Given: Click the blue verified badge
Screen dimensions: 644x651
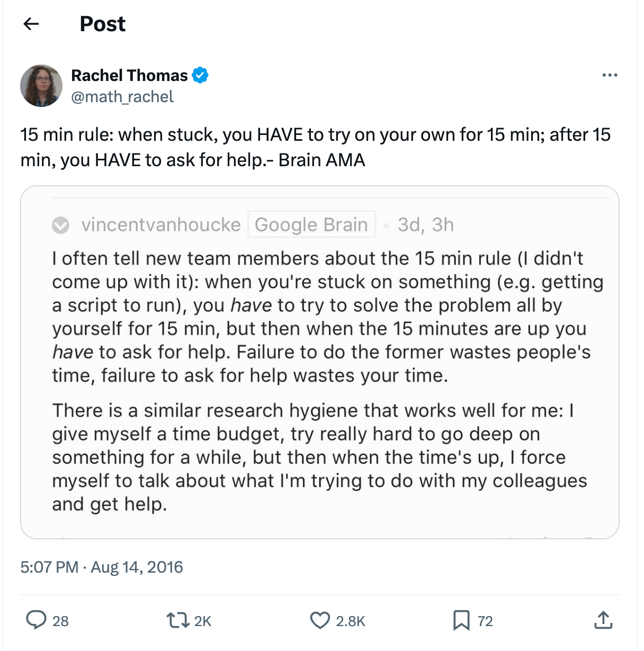Looking at the screenshot, I should [x=200, y=76].
